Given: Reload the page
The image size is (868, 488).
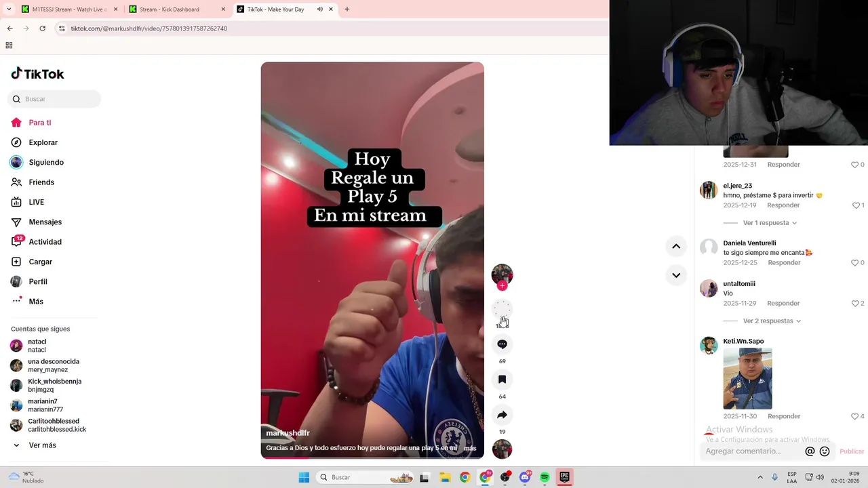Looking at the screenshot, I should point(42,28).
